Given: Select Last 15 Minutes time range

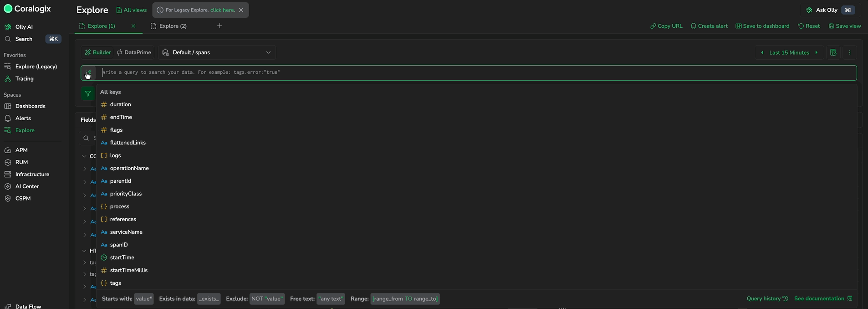Looking at the screenshot, I should 789,52.
